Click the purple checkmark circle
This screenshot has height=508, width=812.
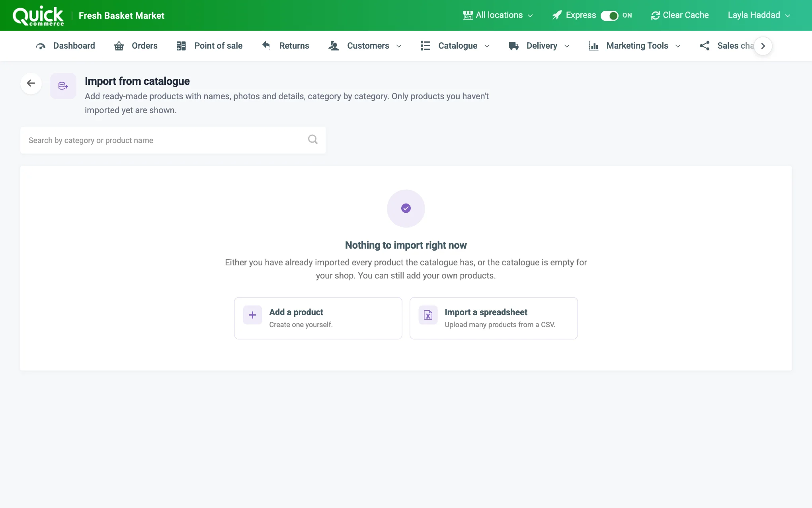[406, 208]
